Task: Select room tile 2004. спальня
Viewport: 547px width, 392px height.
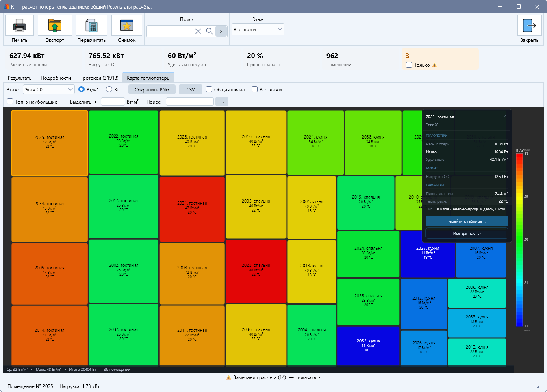Action: (x=312, y=335)
